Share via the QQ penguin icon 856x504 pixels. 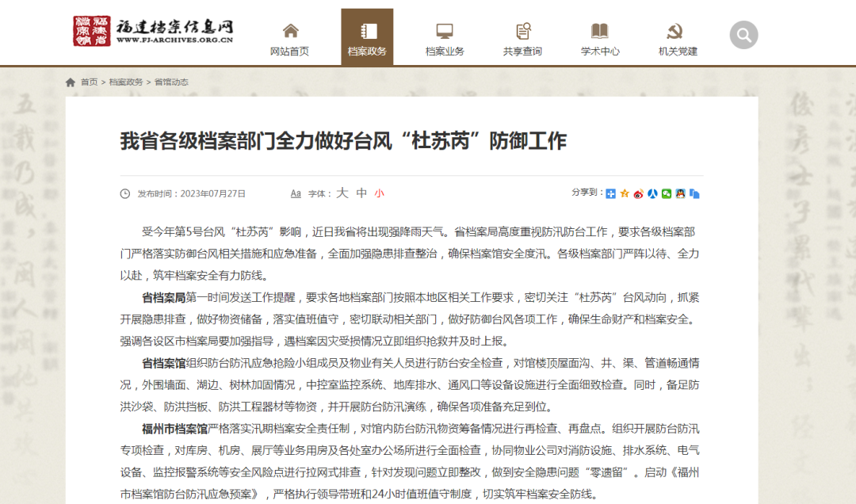coord(680,193)
